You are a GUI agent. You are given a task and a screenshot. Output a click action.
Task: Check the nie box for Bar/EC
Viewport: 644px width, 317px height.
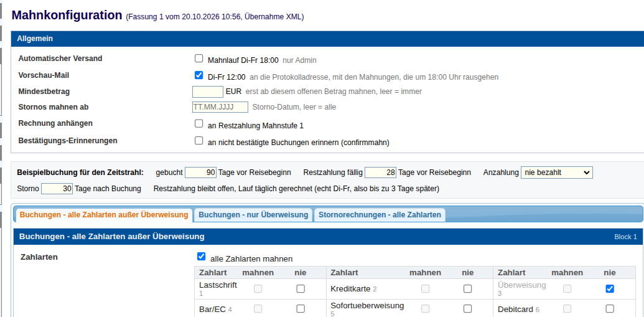(301, 308)
